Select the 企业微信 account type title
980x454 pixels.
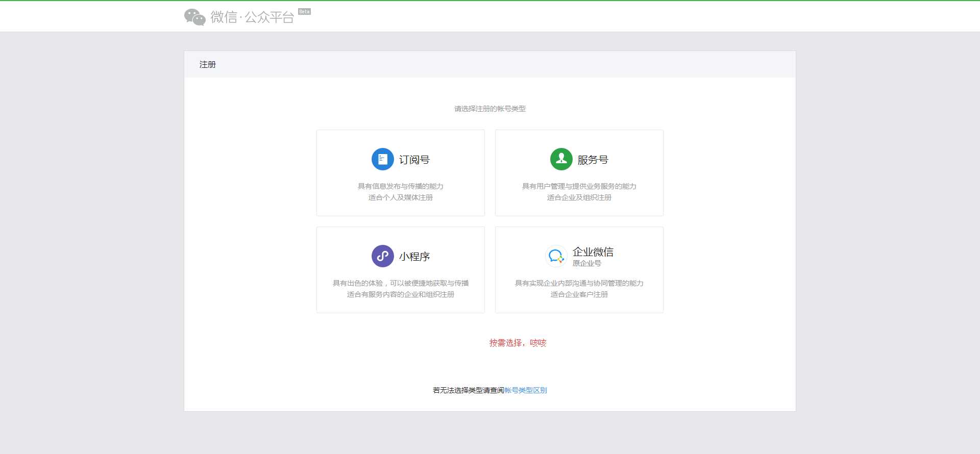593,251
